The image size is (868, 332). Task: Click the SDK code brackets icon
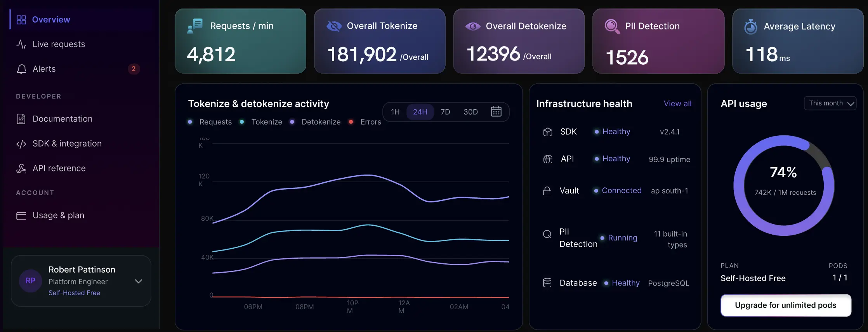click(x=21, y=144)
